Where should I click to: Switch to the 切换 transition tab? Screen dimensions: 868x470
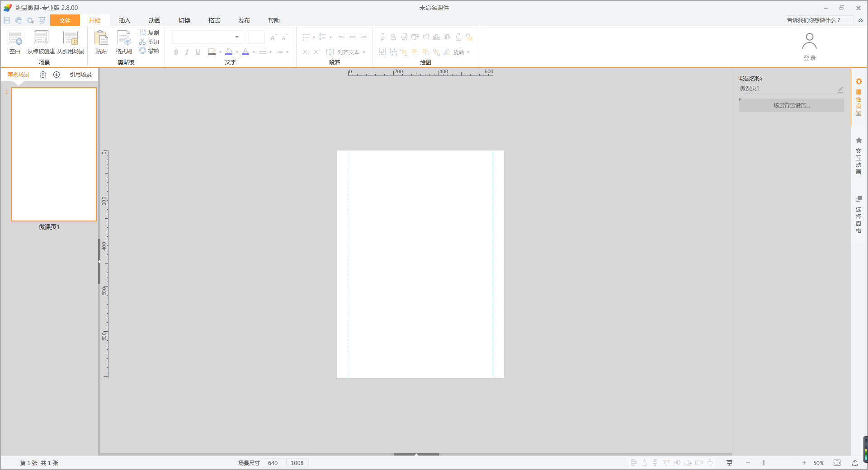coord(184,20)
